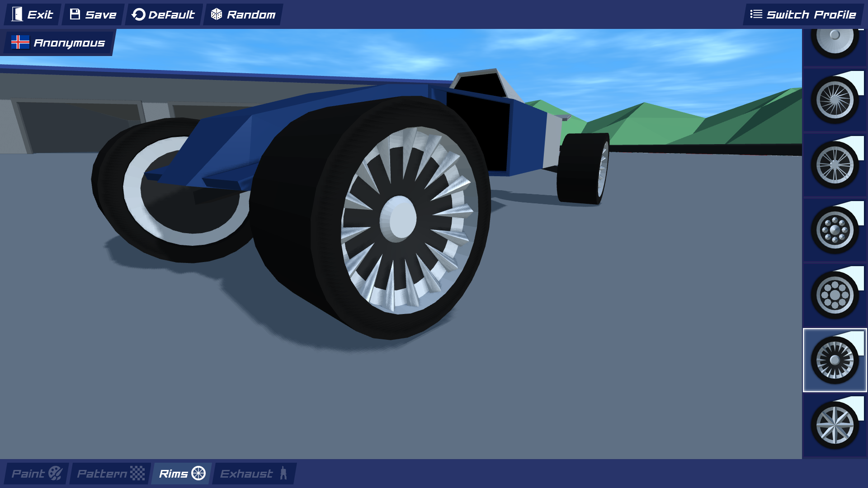The height and width of the screenshot is (488, 868).
Task: Click the Exit door icon
Action: point(17,14)
